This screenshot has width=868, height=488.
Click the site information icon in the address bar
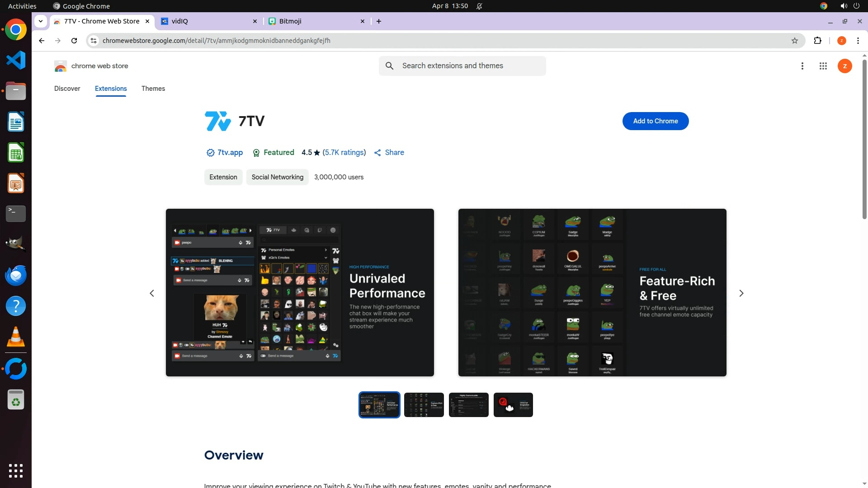pos(94,41)
